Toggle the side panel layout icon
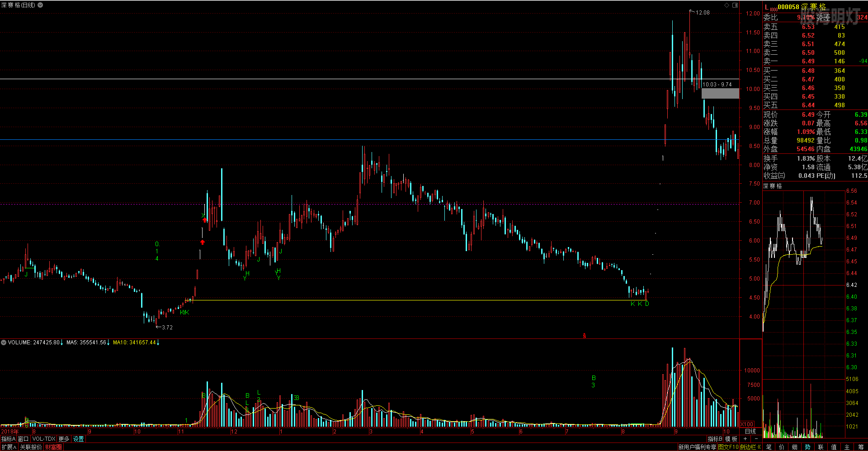Screen dimensions: 868x452 click(735, 5)
